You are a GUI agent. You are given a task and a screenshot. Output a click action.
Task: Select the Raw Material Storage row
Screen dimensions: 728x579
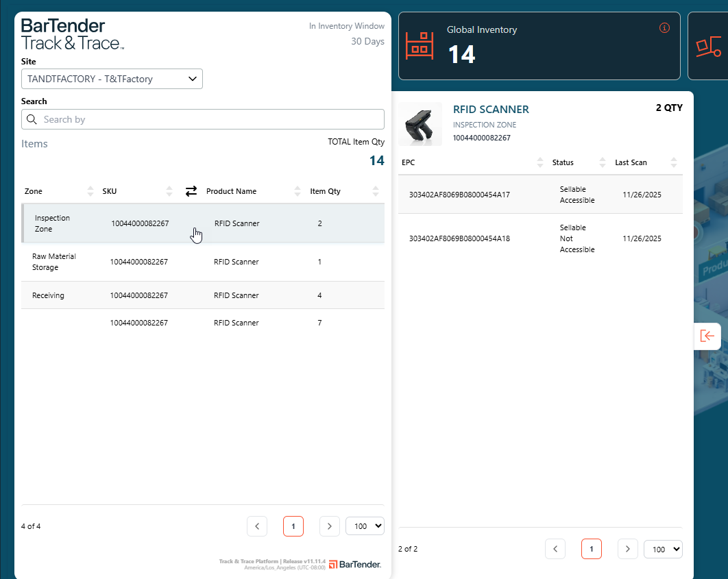(x=203, y=262)
